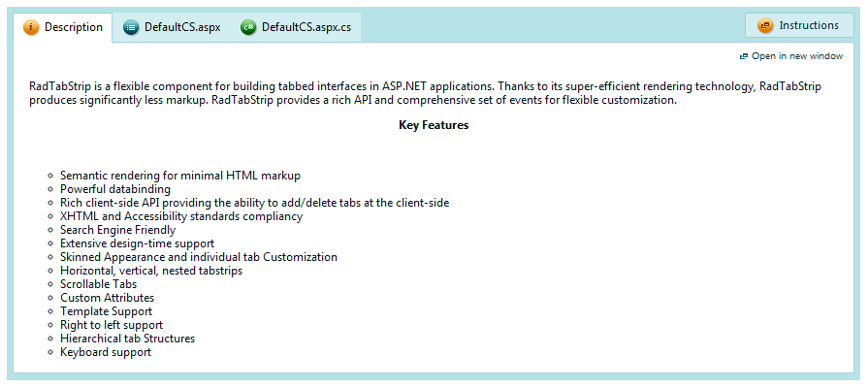This screenshot has height=388, width=868.
Task: Click the Powerful databinding list item
Action: (x=114, y=189)
